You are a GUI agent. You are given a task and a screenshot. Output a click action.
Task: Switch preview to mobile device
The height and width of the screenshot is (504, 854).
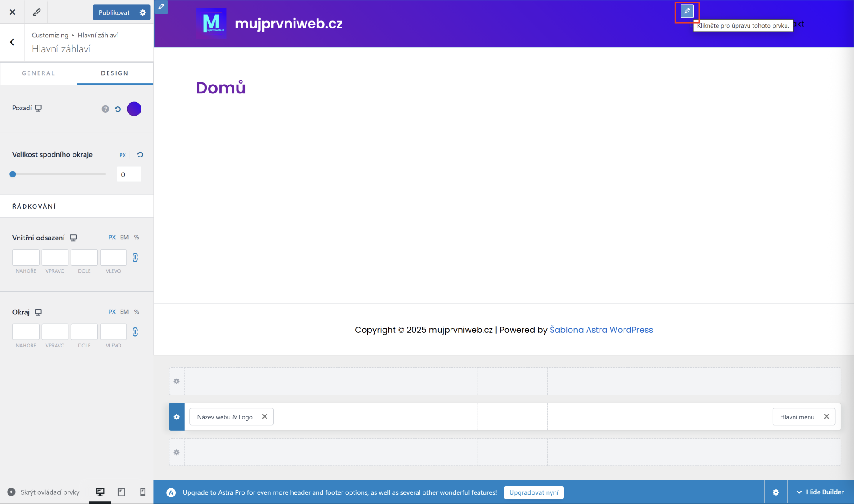tap(143, 492)
